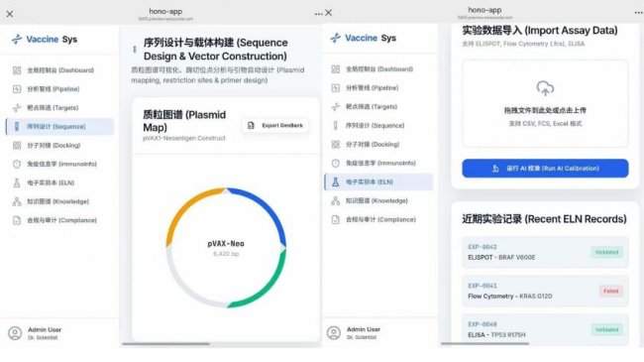Click Pipeline icon in right window sidebar
The height and width of the screenshot is (362, 644).
(336, 87)
